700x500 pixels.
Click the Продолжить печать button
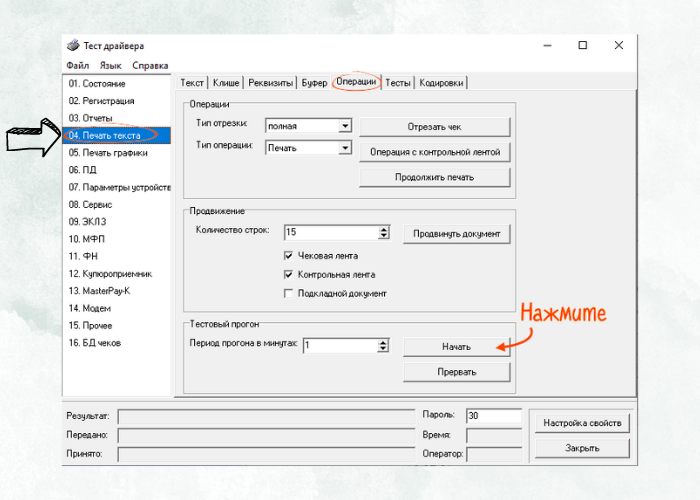pyautogui.click(x=434, y=177)
